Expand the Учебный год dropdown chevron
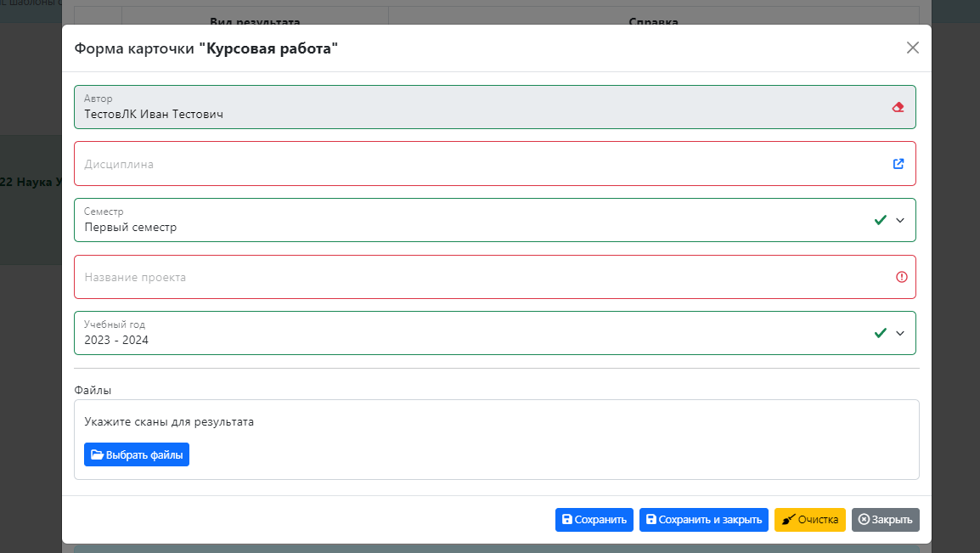Image resolution: width=980 pixels, height=553 pixels. [x=900, y=333]
